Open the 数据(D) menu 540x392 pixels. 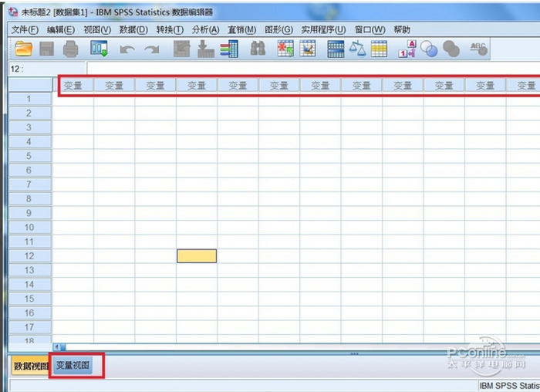click(x=133, y=29)
